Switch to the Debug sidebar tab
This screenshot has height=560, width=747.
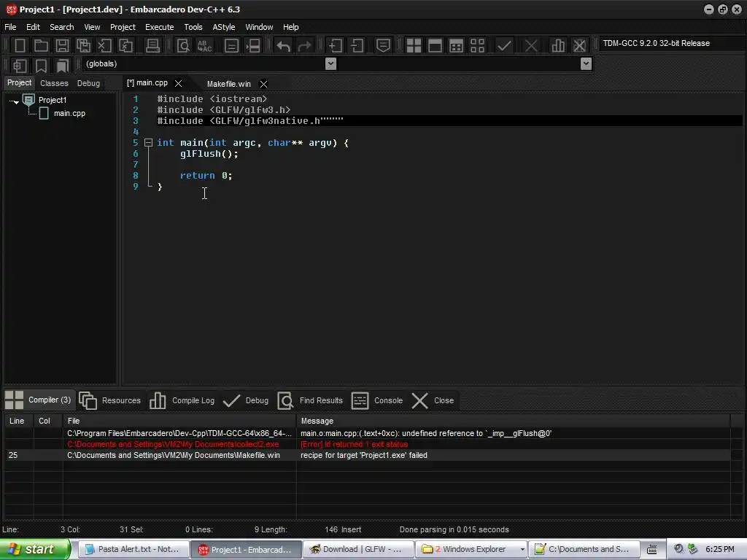click(88, 83)
